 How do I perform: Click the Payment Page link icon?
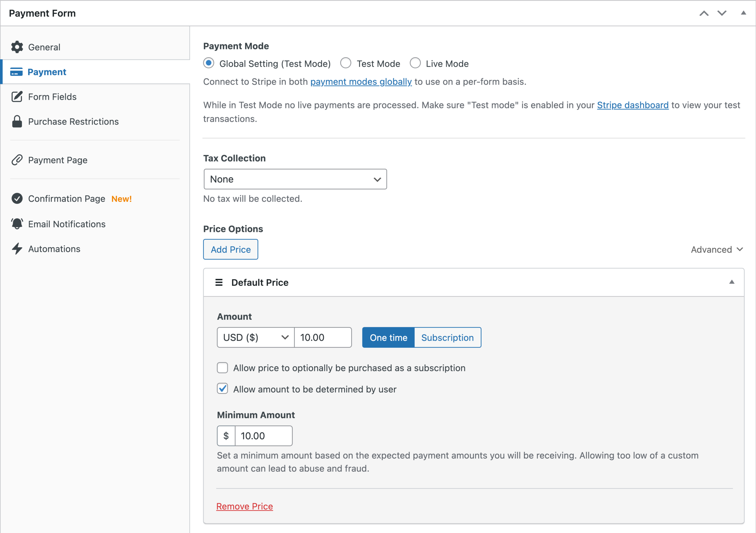17,160
